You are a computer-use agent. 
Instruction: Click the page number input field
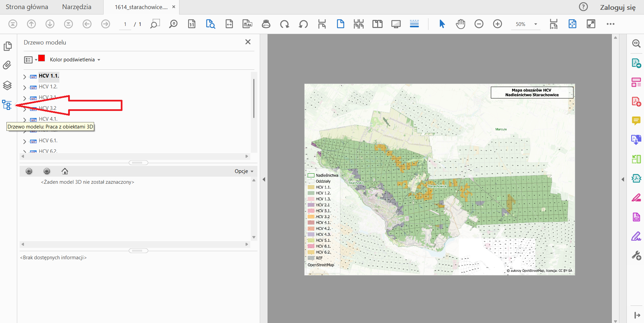coord(125,24)
